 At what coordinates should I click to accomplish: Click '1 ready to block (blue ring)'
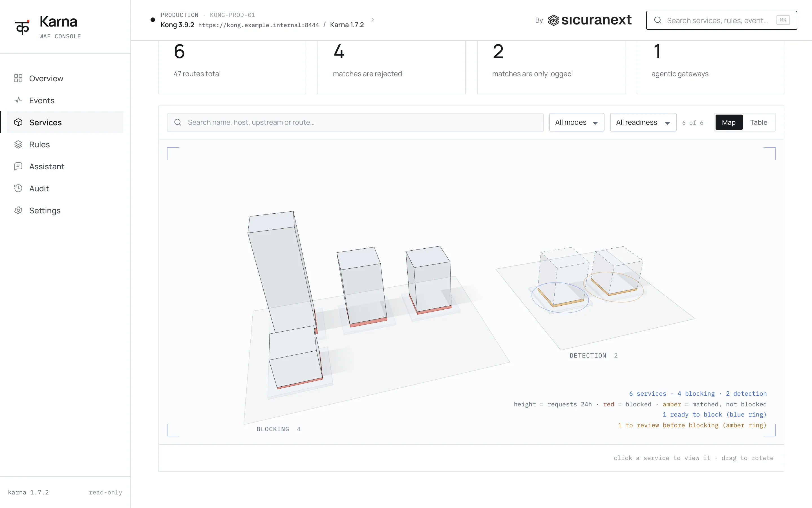pyautogui.click(x=714, y=414)
